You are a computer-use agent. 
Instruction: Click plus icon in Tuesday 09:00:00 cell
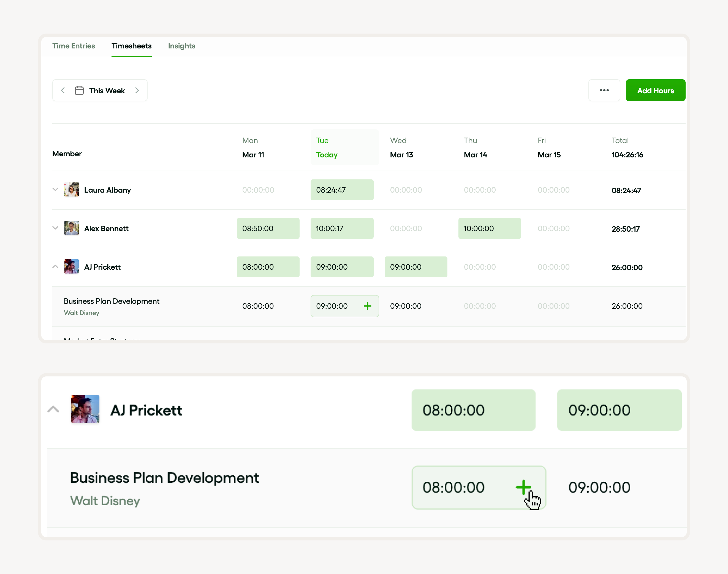click(x=367, y=306)
